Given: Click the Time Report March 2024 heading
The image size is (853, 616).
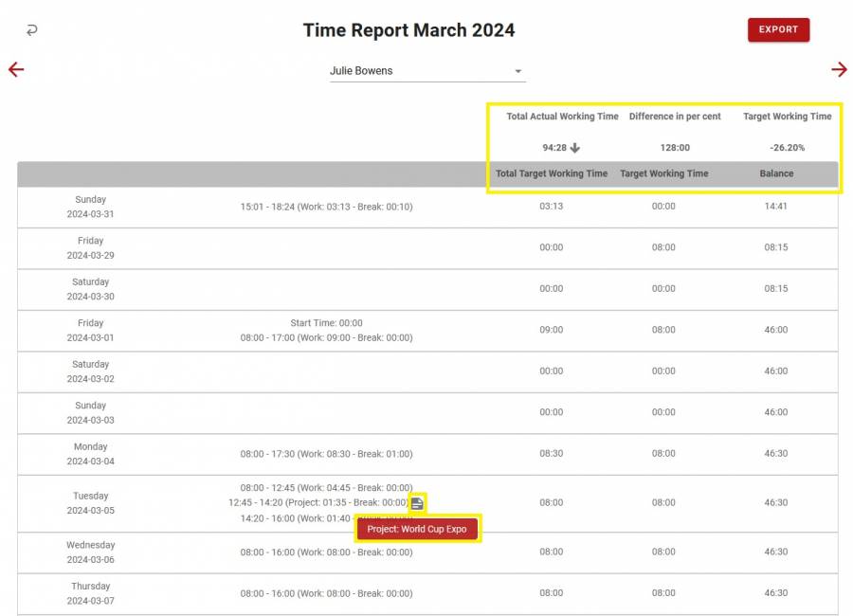Looking at the screenshot, I should (x=408, y=30).
